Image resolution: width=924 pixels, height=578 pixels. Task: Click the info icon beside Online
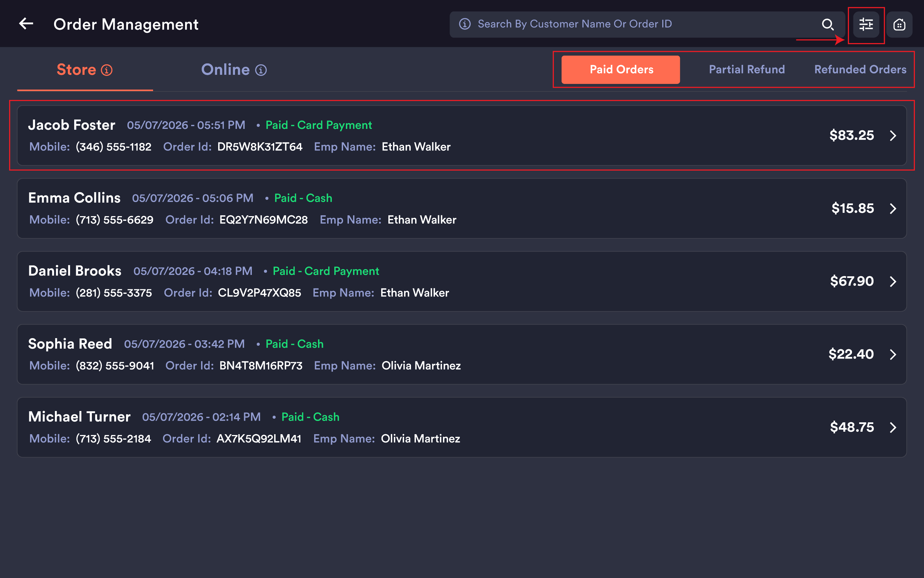click(261, 70)
